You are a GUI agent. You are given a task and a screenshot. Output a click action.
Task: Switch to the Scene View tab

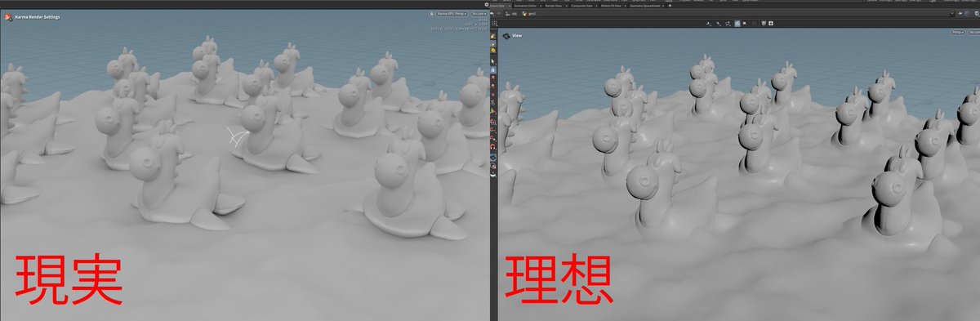pos(498,6)
